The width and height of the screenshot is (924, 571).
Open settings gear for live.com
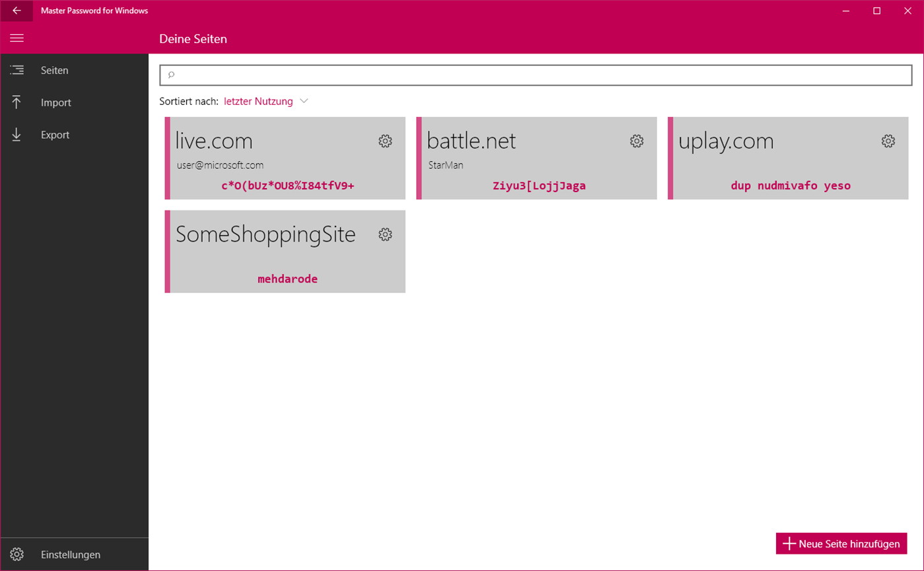tap(385, 141)
